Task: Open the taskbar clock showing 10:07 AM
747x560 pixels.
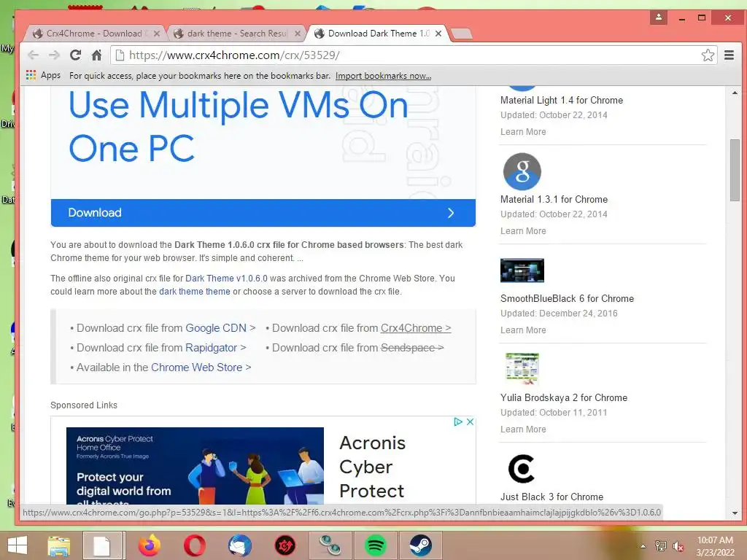Action: pyautogui.click(x=715, y=546)
